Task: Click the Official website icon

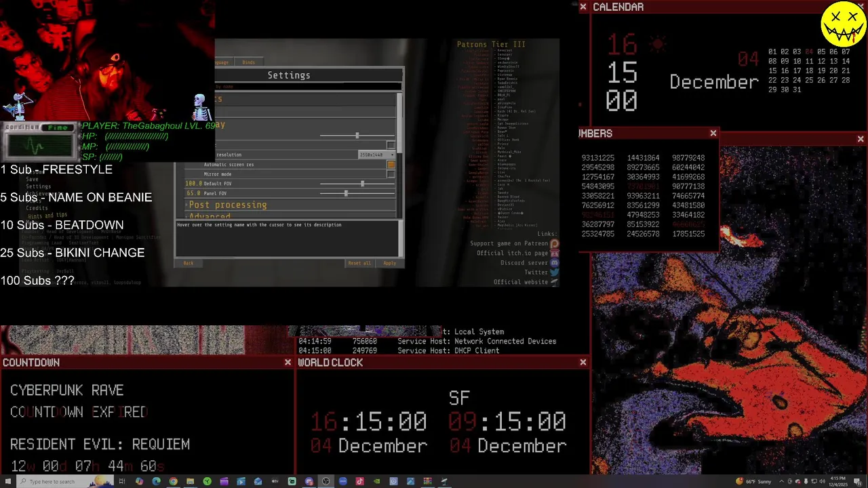Action: 555,281
